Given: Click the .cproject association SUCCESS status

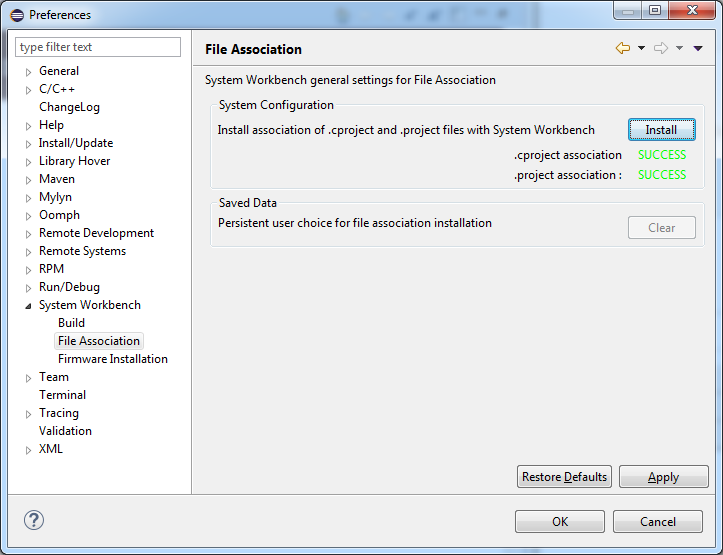Looking at the screenshot, I should [662, 155].
